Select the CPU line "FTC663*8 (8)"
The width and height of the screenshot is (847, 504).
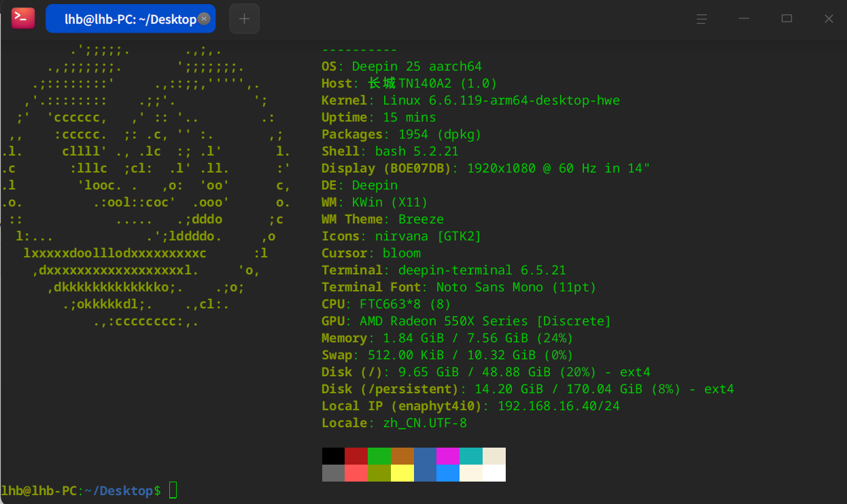[x=386, y=304]
